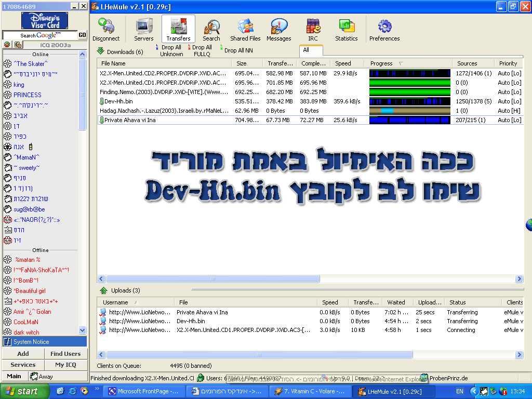Click the progress bar for Dev-Hh.bin
The height and width of the screenshot is (399, 532).
coord(410,101)
